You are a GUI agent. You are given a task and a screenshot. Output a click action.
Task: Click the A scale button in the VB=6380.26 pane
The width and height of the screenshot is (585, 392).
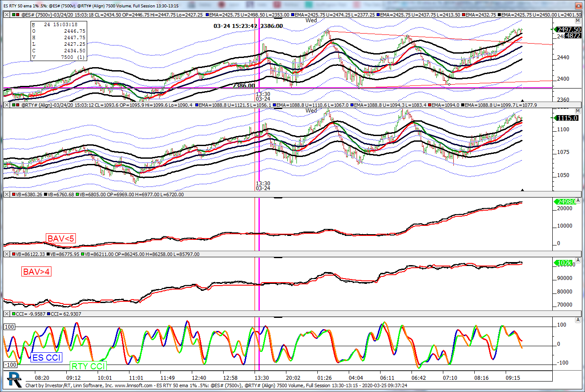point(578,201)
